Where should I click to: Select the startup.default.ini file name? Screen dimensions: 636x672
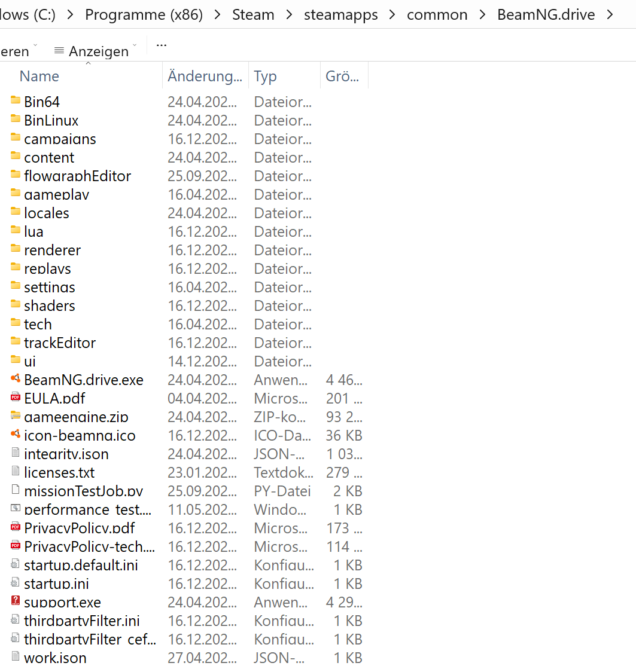pyautogui.click(x=81, y=565)
